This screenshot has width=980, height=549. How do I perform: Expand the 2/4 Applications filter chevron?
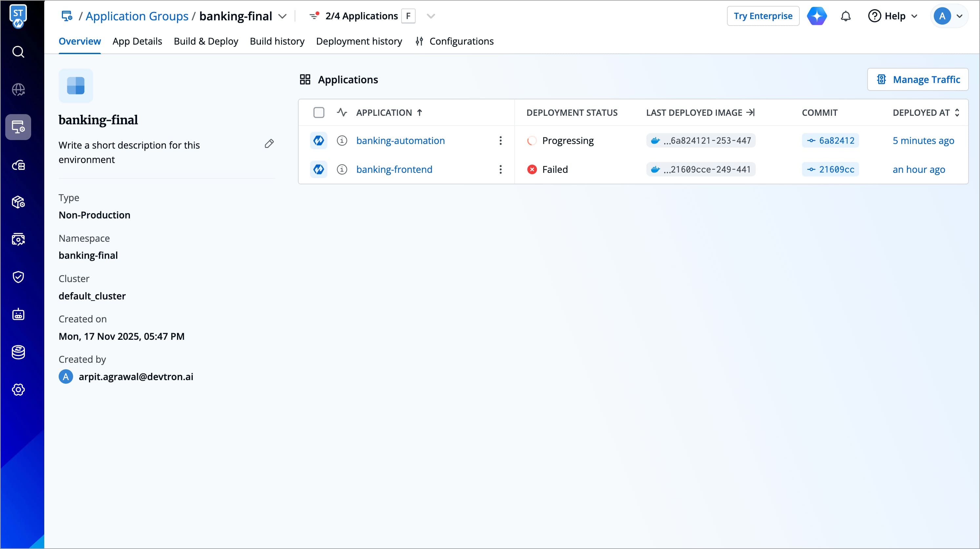pos(431,16)
